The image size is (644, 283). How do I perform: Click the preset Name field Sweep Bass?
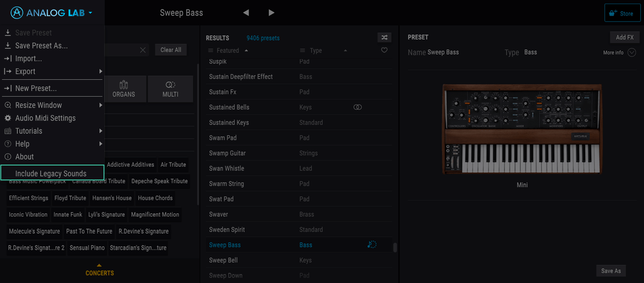point(443,52)
